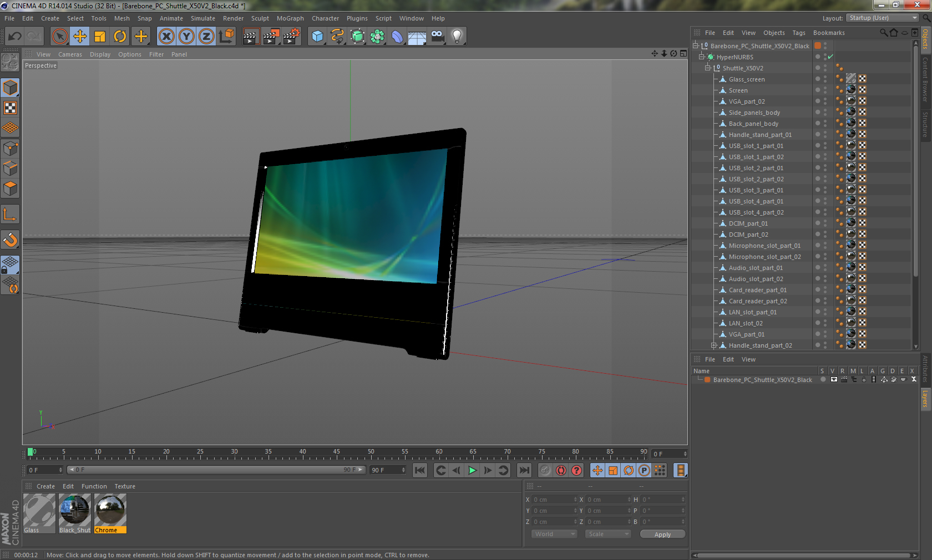
Task: Add a camera object
Action: (438, 37)
